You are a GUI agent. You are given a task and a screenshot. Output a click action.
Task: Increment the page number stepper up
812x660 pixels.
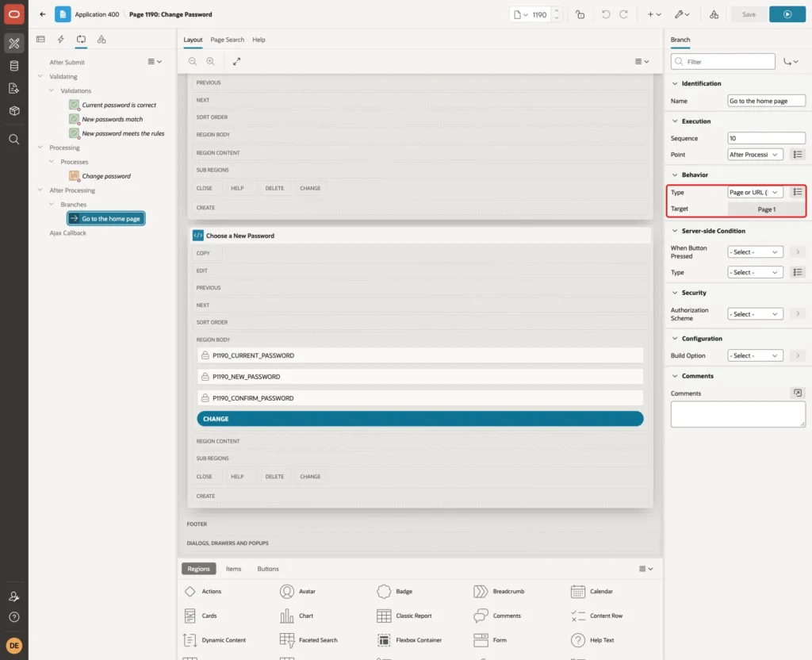coord(557,10)
